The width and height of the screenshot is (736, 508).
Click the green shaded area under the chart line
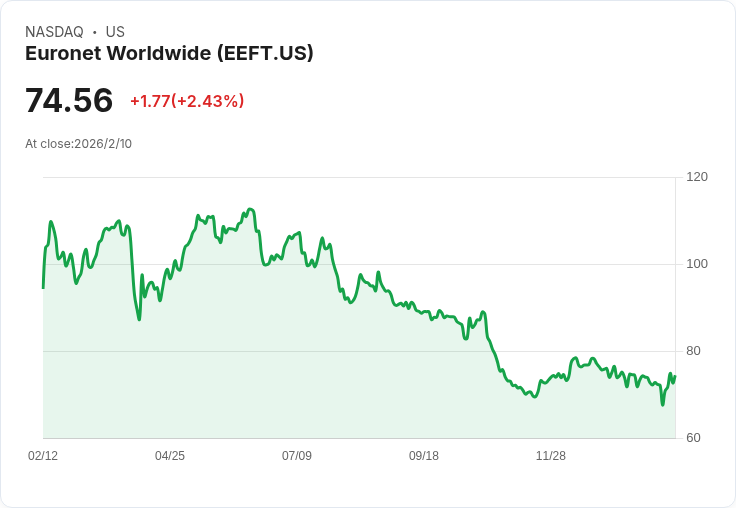(300, 380)
